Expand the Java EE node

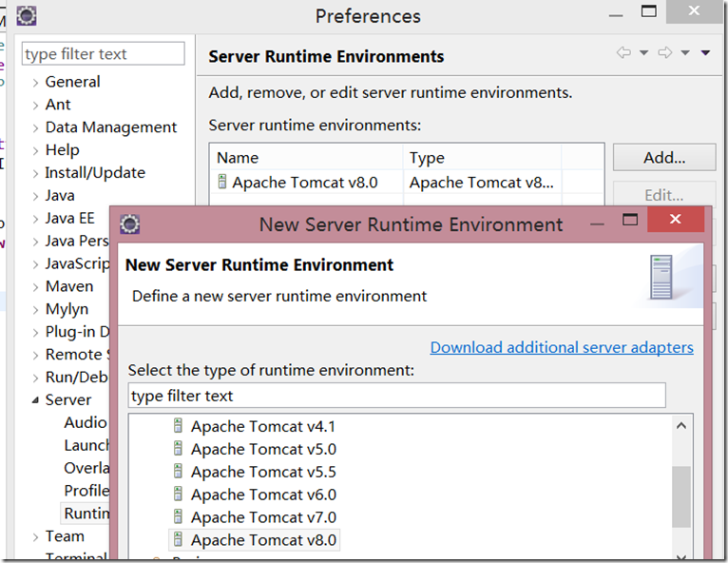pos(36,220)
